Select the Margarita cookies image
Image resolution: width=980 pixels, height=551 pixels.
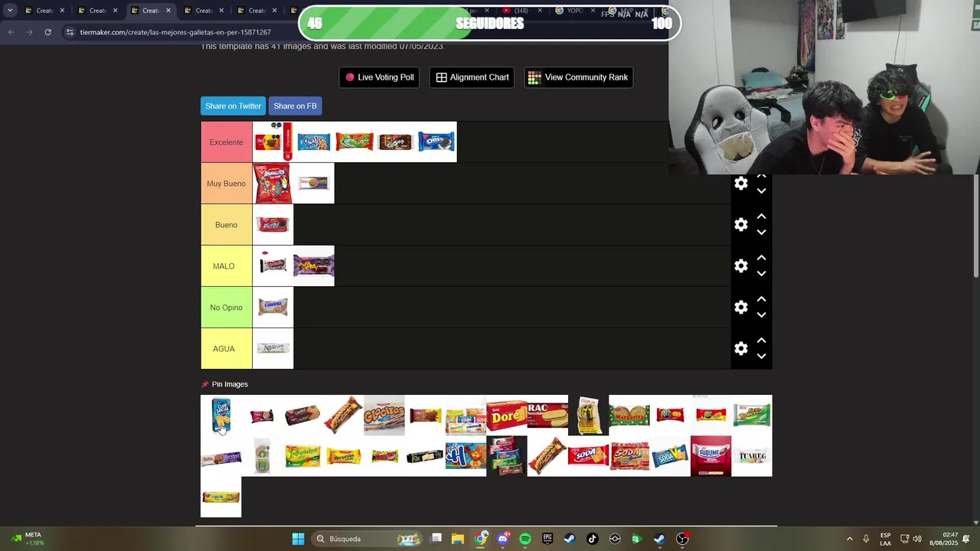pyautogui.click(x=629, y=416)
